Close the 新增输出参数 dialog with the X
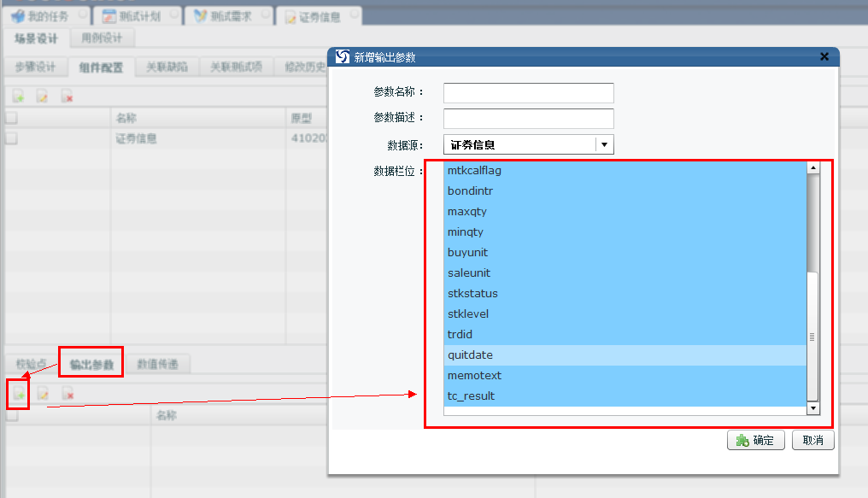 [x=824, y=57]
